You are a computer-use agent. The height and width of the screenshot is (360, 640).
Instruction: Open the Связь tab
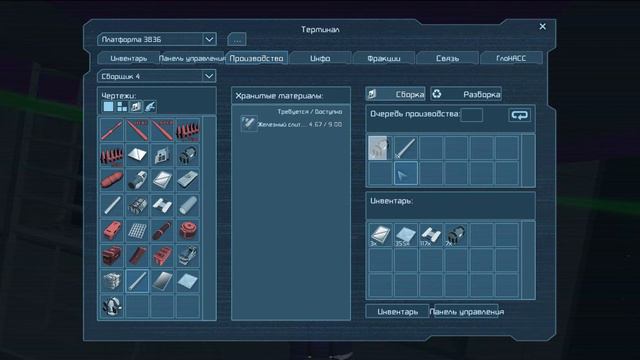point(447,58)
